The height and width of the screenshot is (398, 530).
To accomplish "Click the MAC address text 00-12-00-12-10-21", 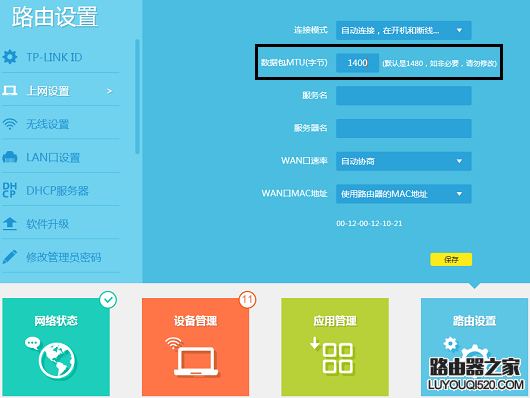I will coord(369,224).
